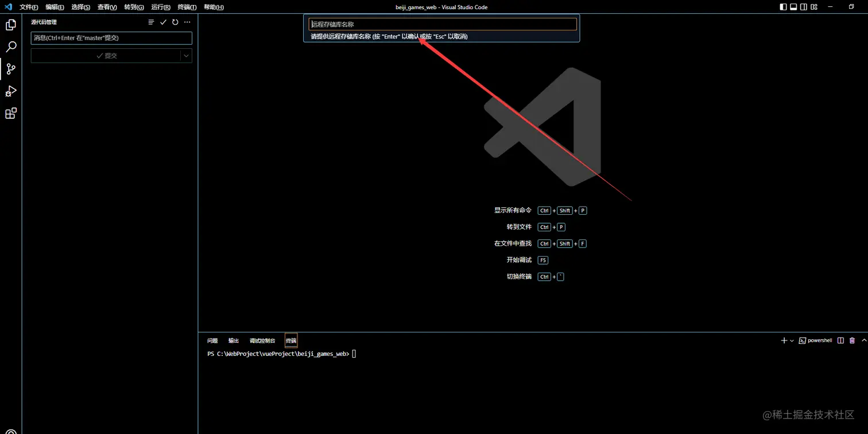Click the view-as-tree icon in source control header
Image resolution: width=868 pixels, height=434 pixels.
pyautogui.click(x=151, y=22)
